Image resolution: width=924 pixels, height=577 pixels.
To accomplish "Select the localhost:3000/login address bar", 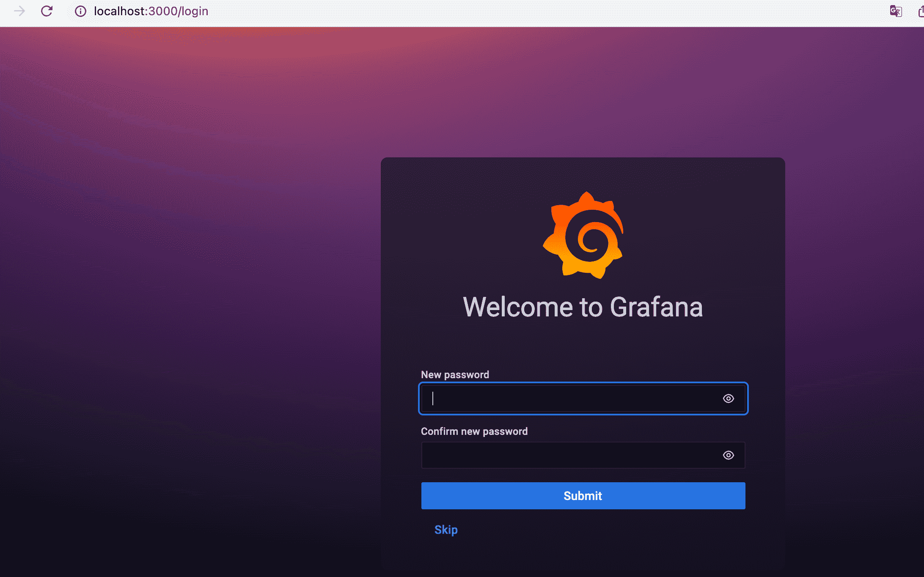I will (x=151, y=11).
